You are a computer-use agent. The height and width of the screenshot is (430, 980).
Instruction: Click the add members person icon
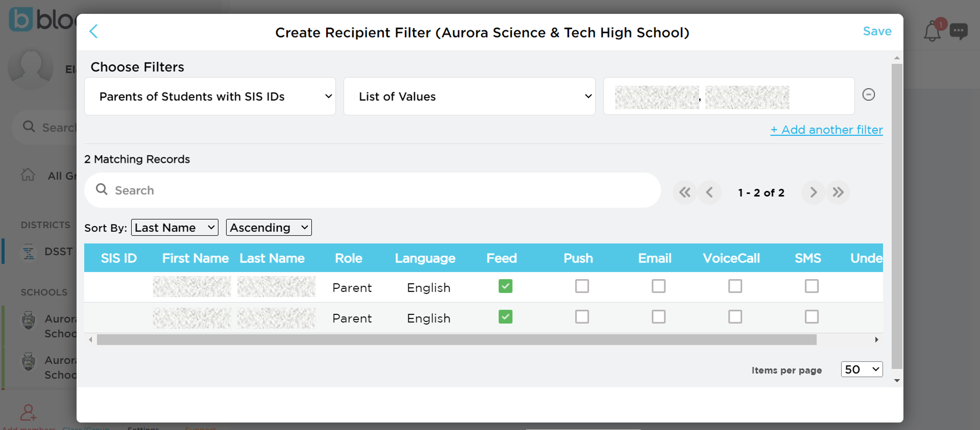(28, 412)
